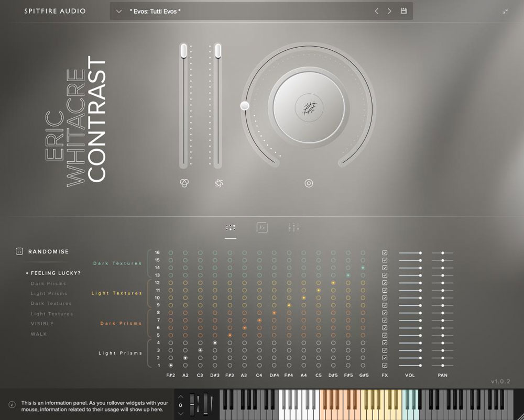Screen dimensions: 524x420
Task: Select VISIBLE randomise option
Action: [42, 324]
